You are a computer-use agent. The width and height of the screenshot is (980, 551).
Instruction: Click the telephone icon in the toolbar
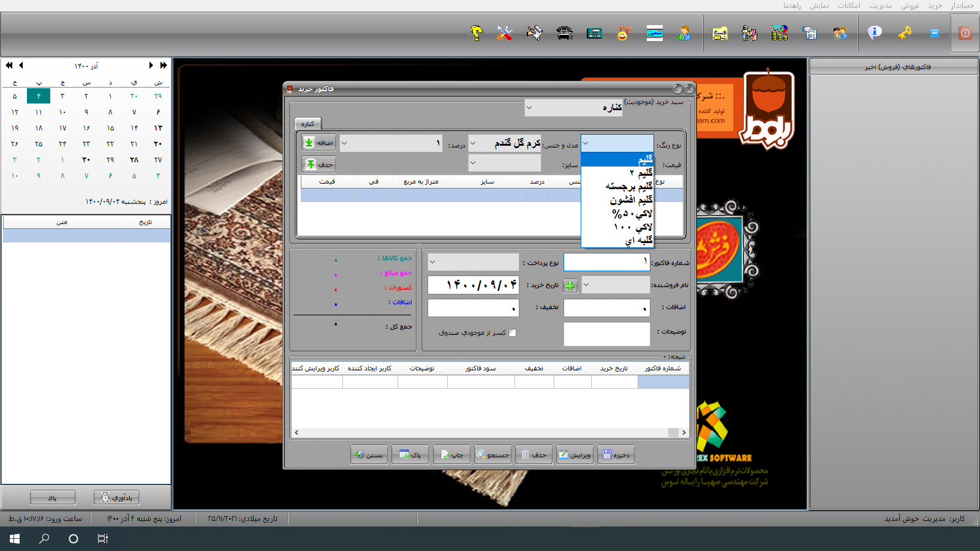(565, 33)
